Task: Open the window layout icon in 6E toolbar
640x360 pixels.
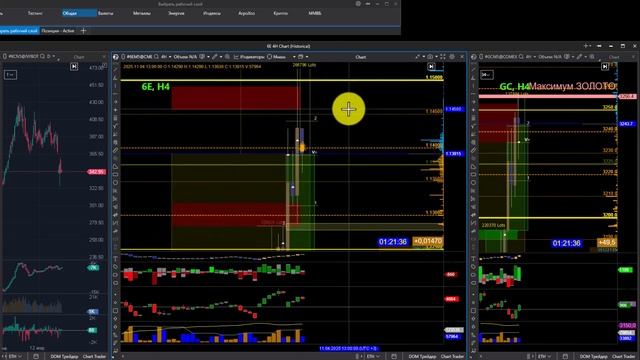Action: (301, 57)
